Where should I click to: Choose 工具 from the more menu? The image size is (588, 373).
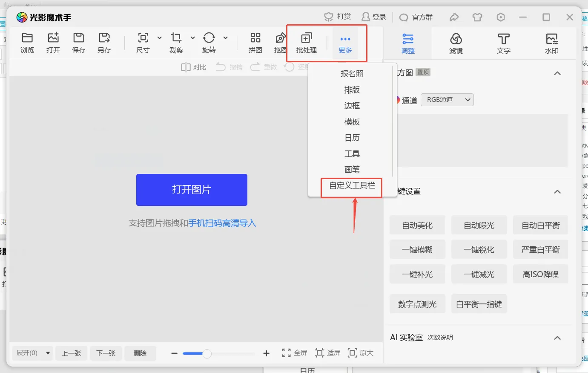coord(352,154)
